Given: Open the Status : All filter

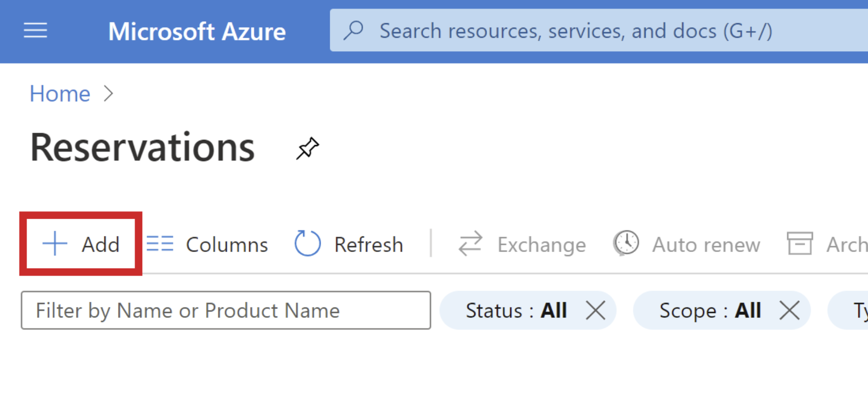Looking at the screenshot, I should pos(515,310).
